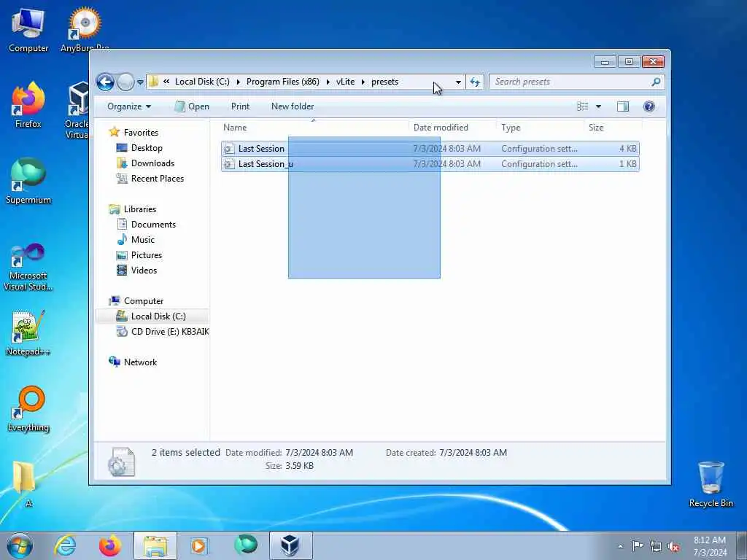Sort by Date modified column header
Viewport: 747px width, 560px height.
(452, 127)
